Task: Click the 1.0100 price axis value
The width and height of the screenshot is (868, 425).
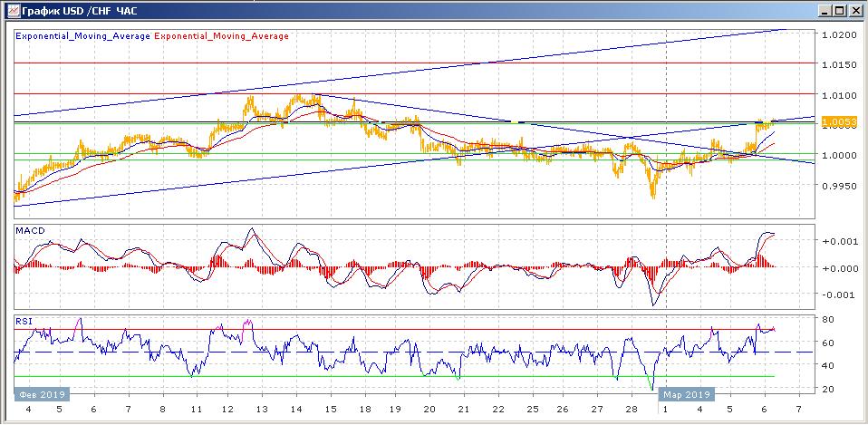Action: point(840,96)
